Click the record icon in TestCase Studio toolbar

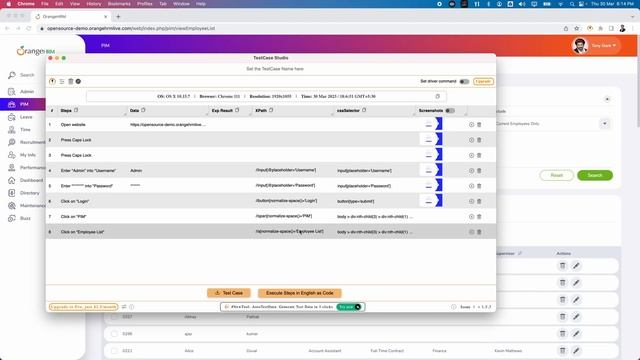(52, 81)
